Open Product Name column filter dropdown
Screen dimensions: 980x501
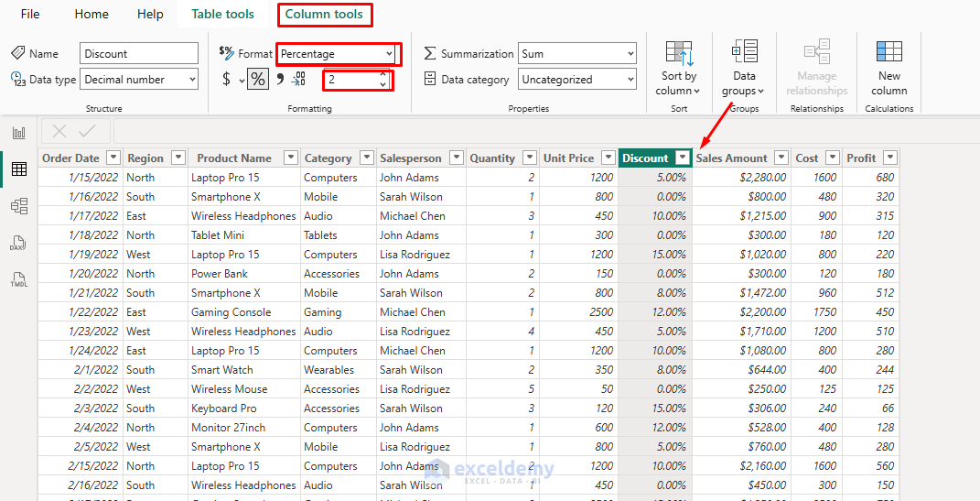[291, 158]
